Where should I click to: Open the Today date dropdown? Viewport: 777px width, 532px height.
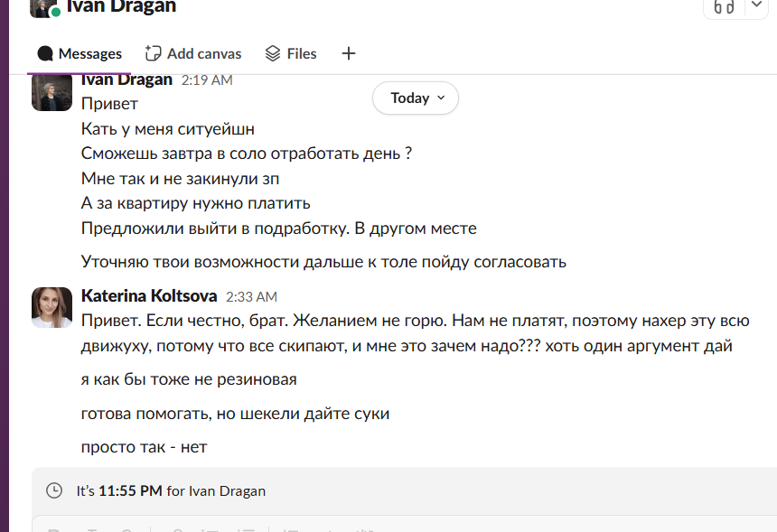click(x=416, y=98)
